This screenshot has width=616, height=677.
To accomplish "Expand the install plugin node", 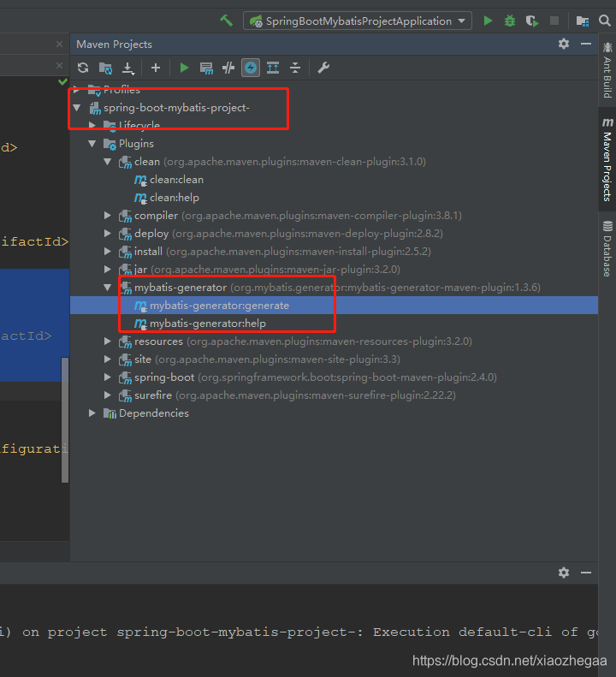I will [108, 252].
